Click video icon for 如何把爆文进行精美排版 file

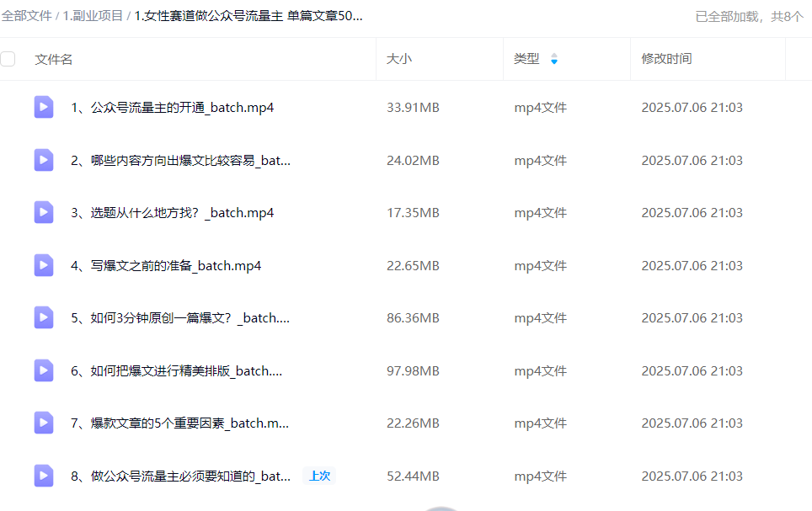pos(44,370)
